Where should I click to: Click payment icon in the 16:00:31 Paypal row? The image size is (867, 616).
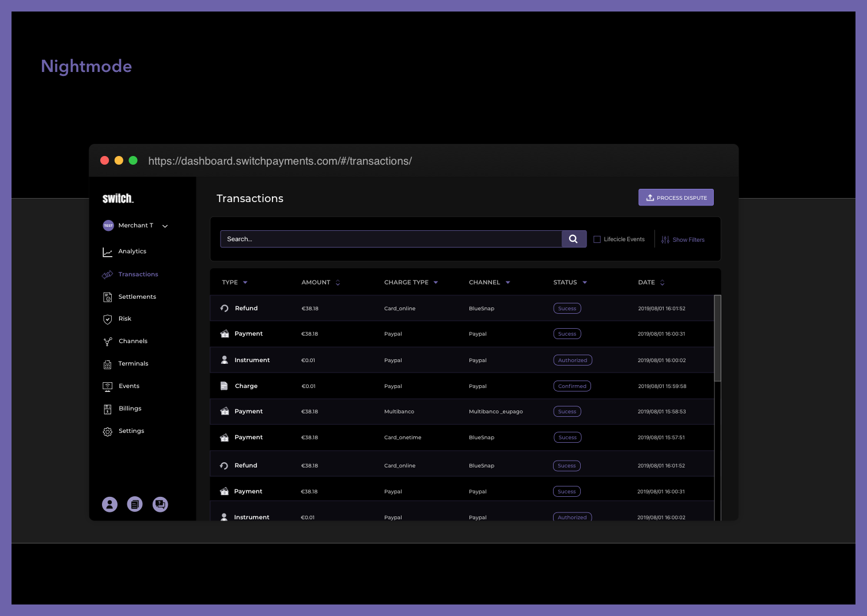coord(224,334)
